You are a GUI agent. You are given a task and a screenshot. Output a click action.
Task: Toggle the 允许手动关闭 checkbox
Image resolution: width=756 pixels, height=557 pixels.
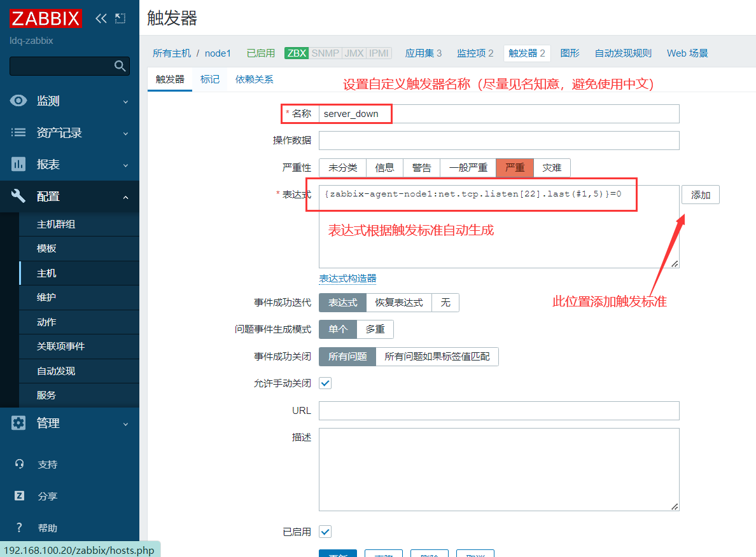point(325,383)
